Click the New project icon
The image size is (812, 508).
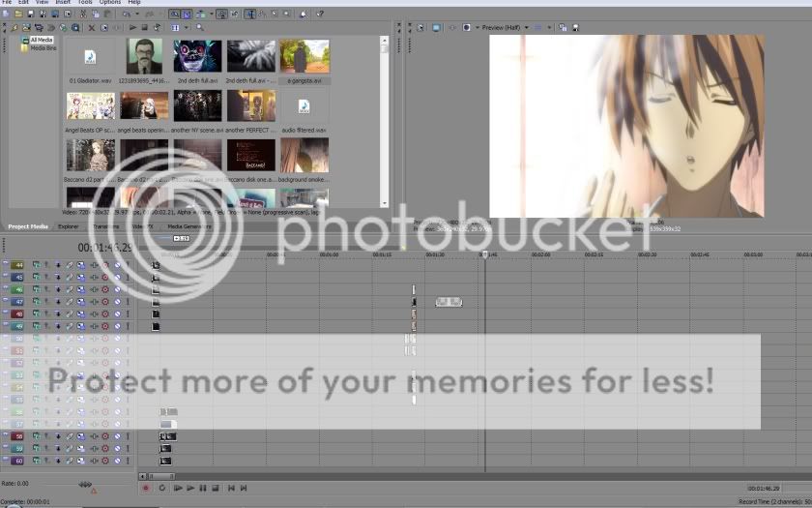[x=6, y=14]
